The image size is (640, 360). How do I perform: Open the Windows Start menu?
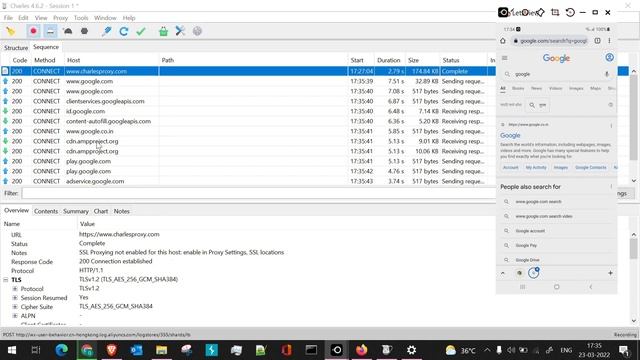[x=12, y=350]
